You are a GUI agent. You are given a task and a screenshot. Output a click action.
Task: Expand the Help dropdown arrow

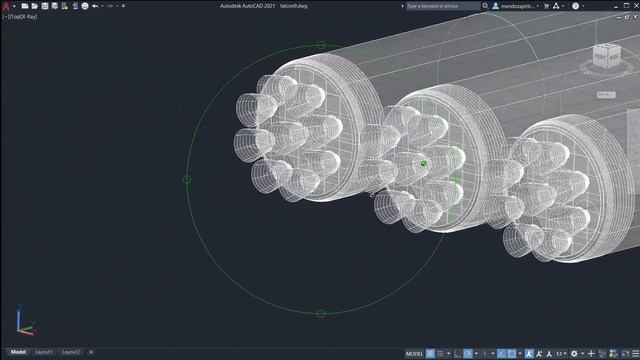583,6
